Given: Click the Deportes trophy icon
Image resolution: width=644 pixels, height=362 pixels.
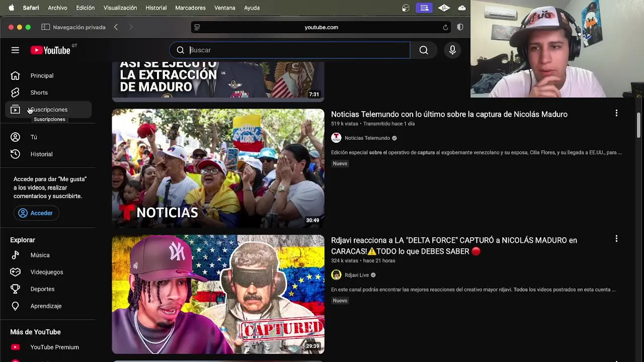Looking at the screenshot, I should (x=15, y=289).
